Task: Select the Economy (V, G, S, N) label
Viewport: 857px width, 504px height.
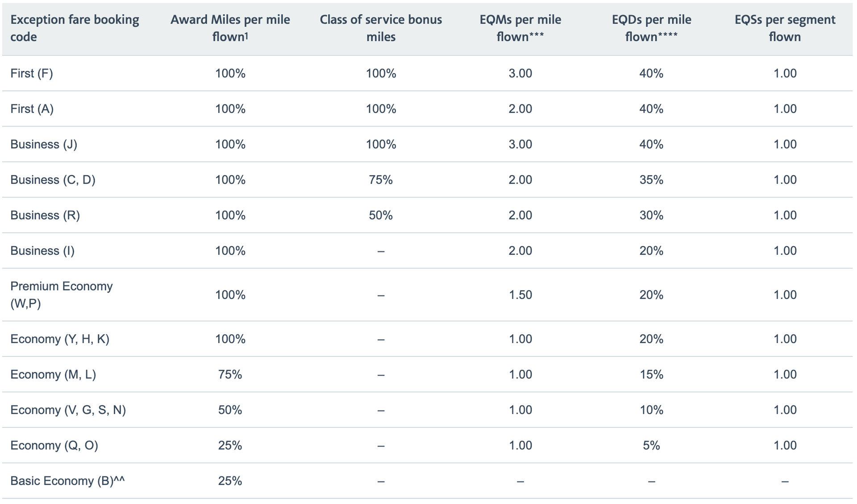Action: [x=68, y=410]
